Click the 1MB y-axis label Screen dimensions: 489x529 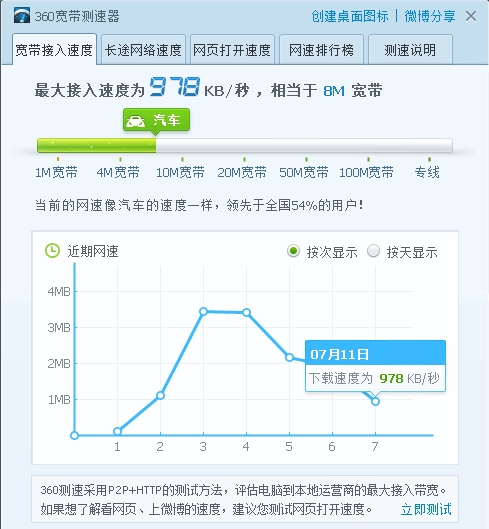point(59,399)
